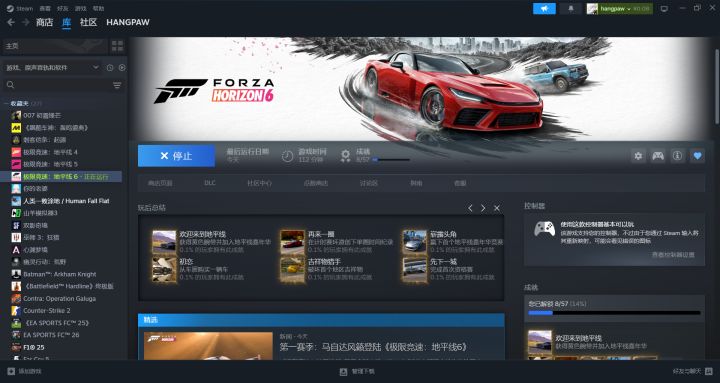Click the 成就 achievements ribbon icon
Image resolution: width=720 pixels, height=383 pixels.
click(x=345, y=156)
